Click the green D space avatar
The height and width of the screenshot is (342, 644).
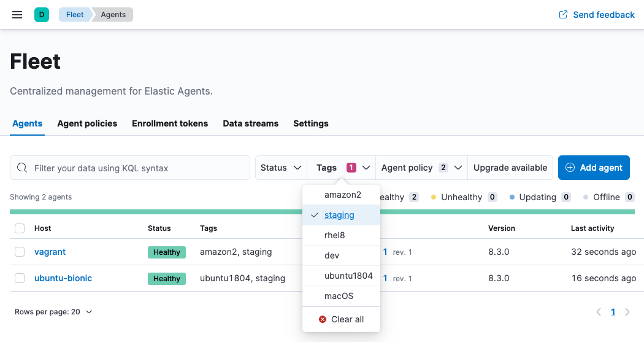tap(41, 15)
